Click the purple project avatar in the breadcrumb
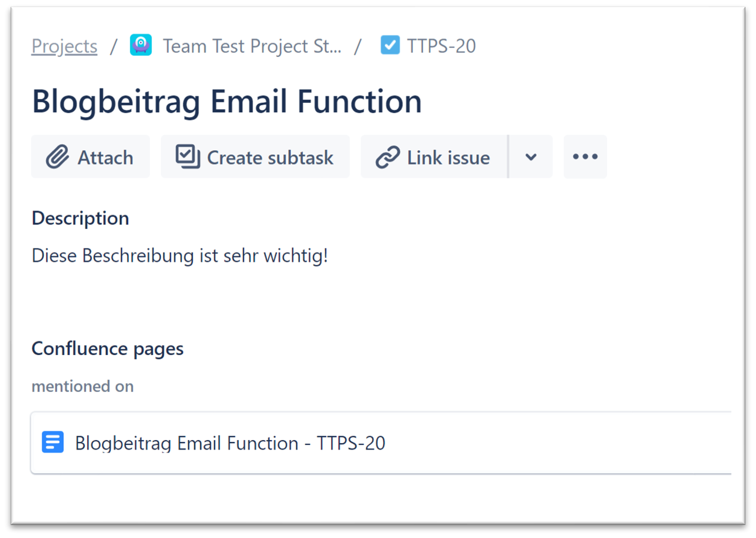Viewport: 756px width, 538px height. (x=140, y=44)
